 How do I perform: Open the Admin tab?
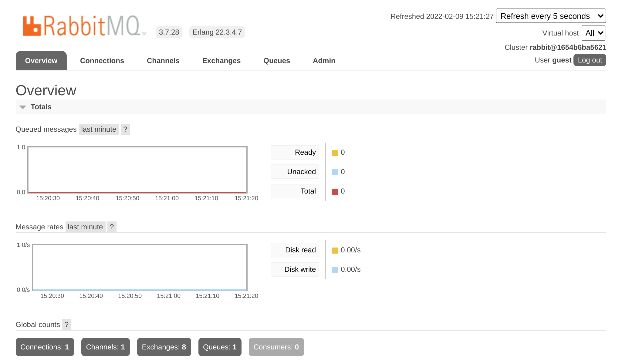point(324,61)
